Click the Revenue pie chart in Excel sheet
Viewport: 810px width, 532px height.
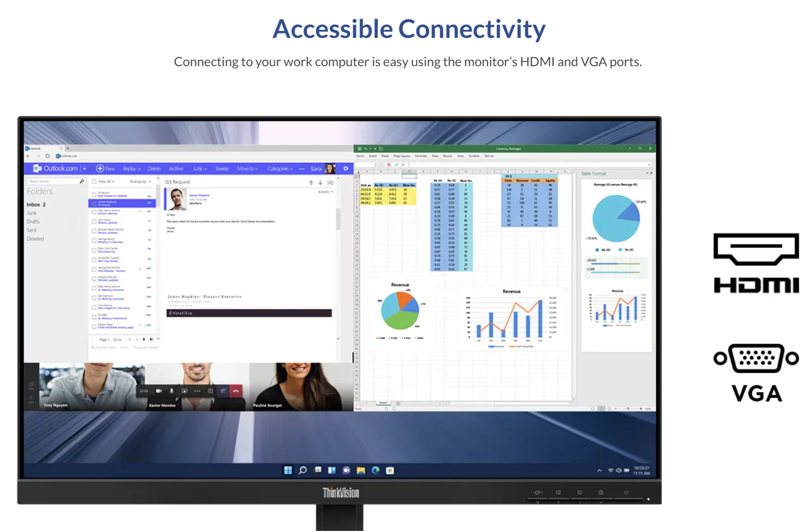[400, 311]
